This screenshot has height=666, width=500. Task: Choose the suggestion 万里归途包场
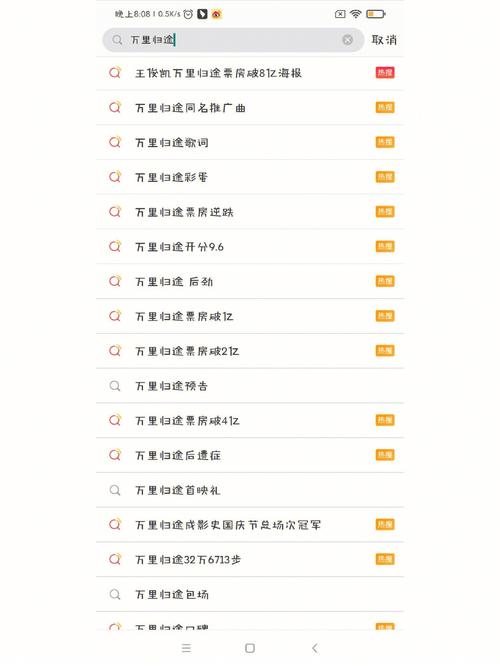(x=250, y=594)
